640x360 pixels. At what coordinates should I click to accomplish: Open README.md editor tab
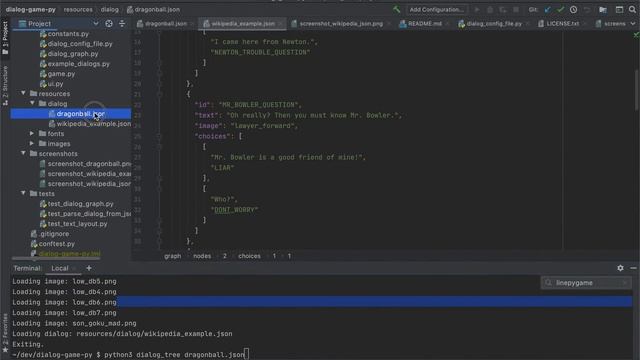(x=424, y=24)
